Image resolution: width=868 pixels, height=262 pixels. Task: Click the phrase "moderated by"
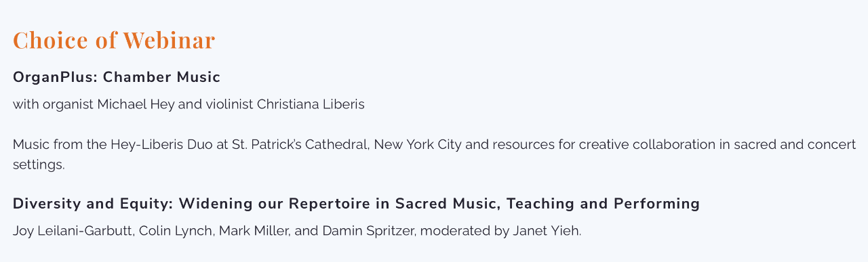465,231
